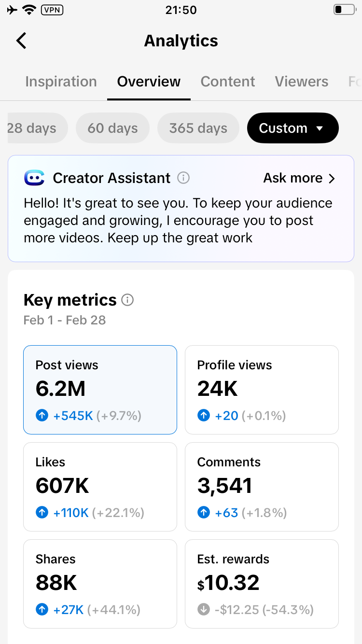Select the 365 days range chip
Viewport: 362px width, 644px height.
(x=198, y=128)
